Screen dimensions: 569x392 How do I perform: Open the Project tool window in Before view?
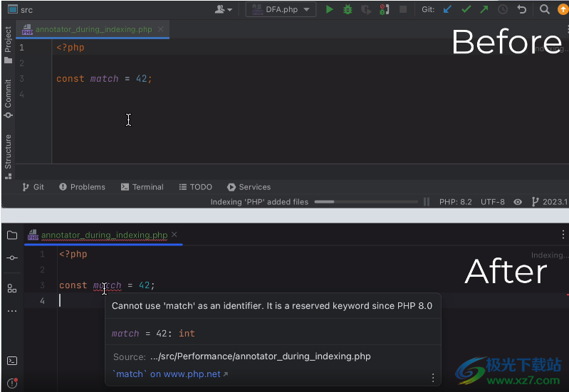[8, 45]
